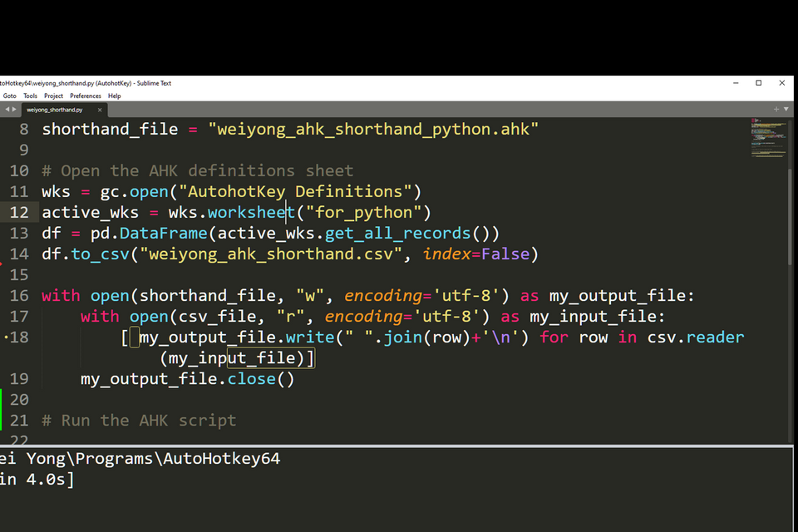Open the tab list dropdown arrow
Viewport: 798px width, 532px height.
[x=786, y=109]
